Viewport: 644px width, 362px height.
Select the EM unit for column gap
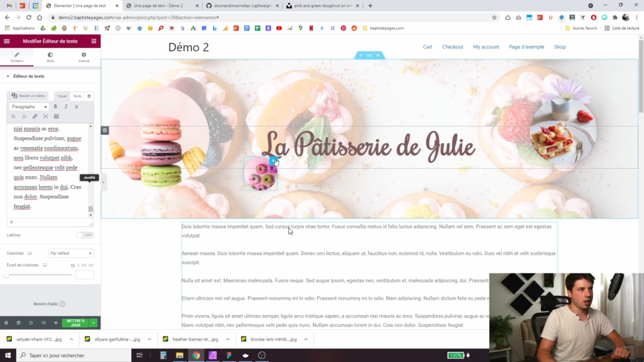tap(84, 265)
